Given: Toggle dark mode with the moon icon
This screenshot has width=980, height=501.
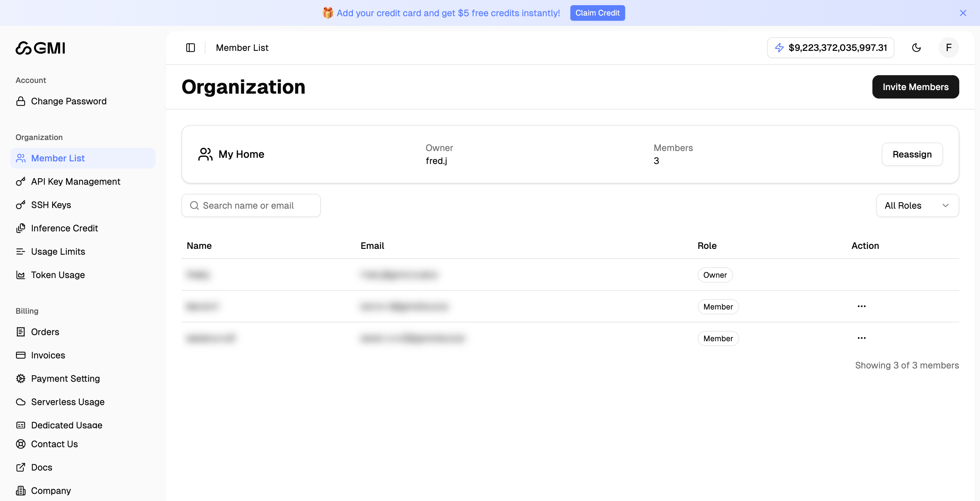Looking at the screenshot, I should click(916, 48).
